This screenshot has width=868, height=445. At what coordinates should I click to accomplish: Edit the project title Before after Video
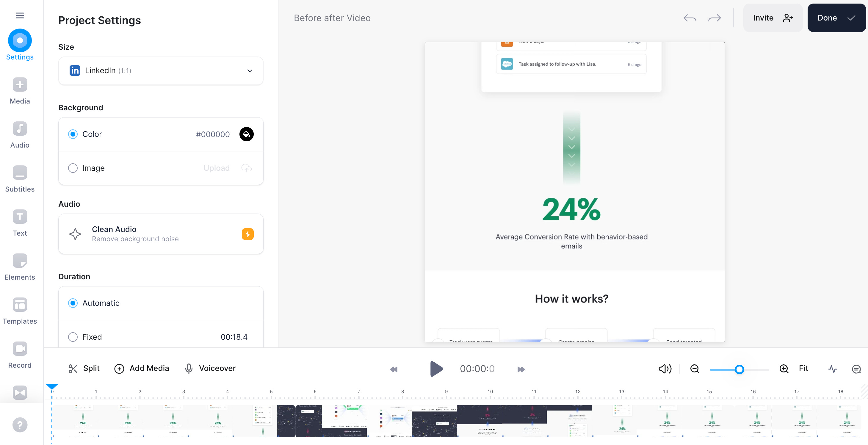[x=332, y=18]
